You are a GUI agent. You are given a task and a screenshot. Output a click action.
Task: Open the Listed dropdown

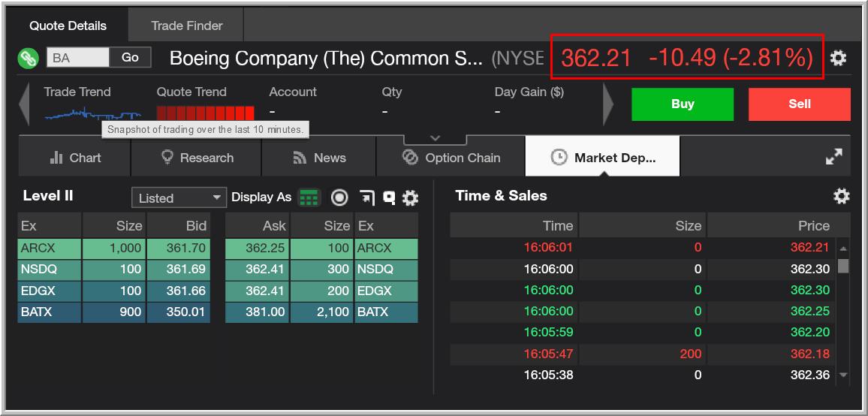coord(179,197)
